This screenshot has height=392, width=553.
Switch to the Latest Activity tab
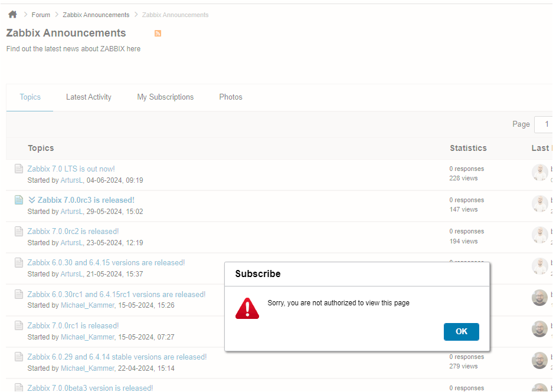89,97
